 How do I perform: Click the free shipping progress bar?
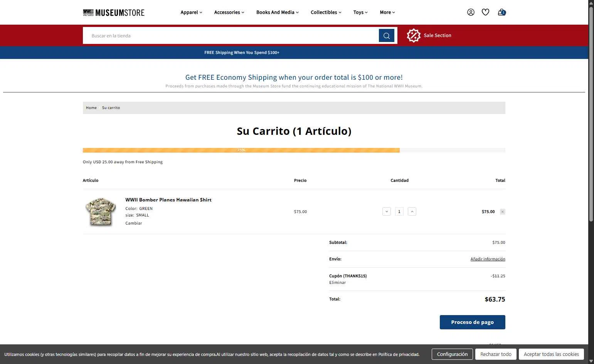tap(294, 150)
